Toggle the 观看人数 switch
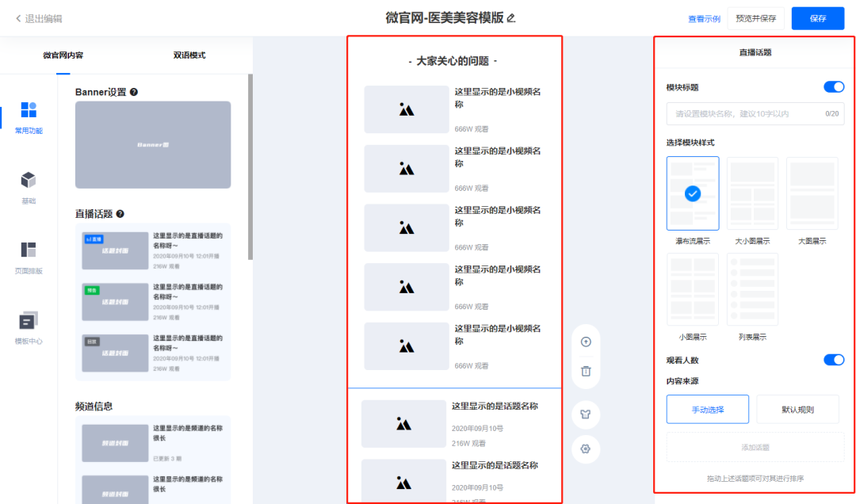Viewport: 856px width, 504px height. pos(834,360)
